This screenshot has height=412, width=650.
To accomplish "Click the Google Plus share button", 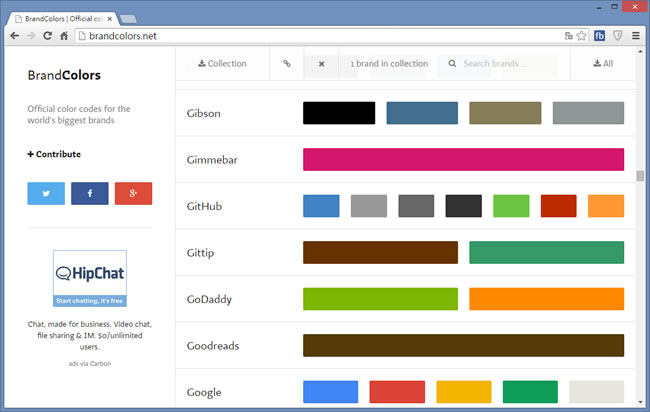I will (133, 193).
